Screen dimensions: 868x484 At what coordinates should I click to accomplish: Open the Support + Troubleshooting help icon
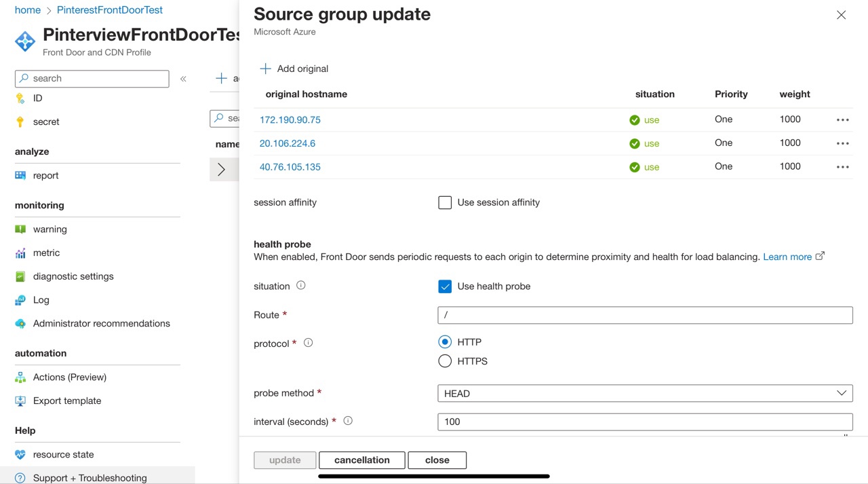[20, 478]
